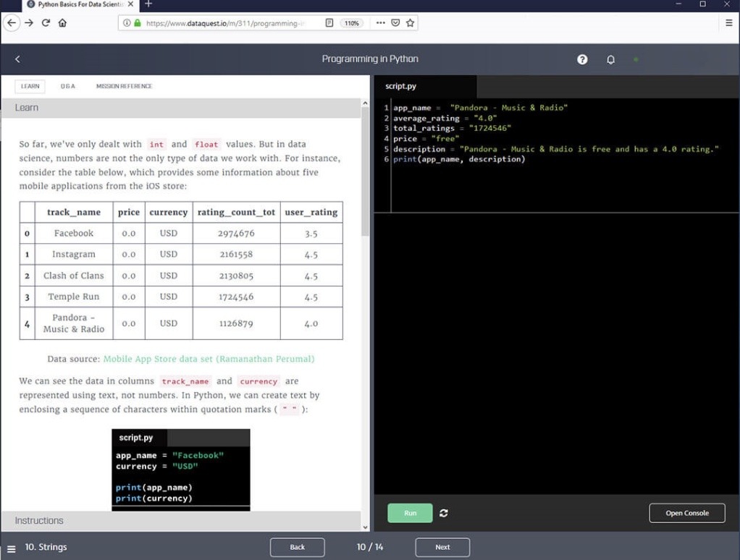Click the Pandora - Music & Radio cell

(x=74, y=323)
